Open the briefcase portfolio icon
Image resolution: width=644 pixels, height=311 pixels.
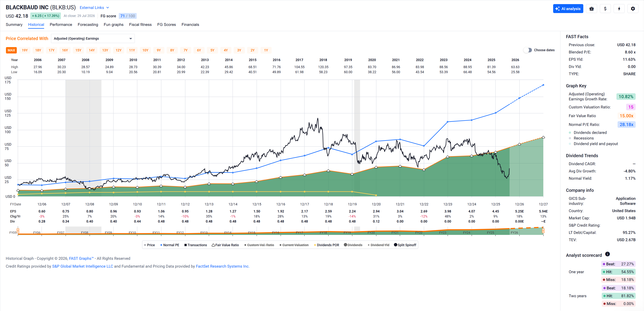click(x=591, y=9)
